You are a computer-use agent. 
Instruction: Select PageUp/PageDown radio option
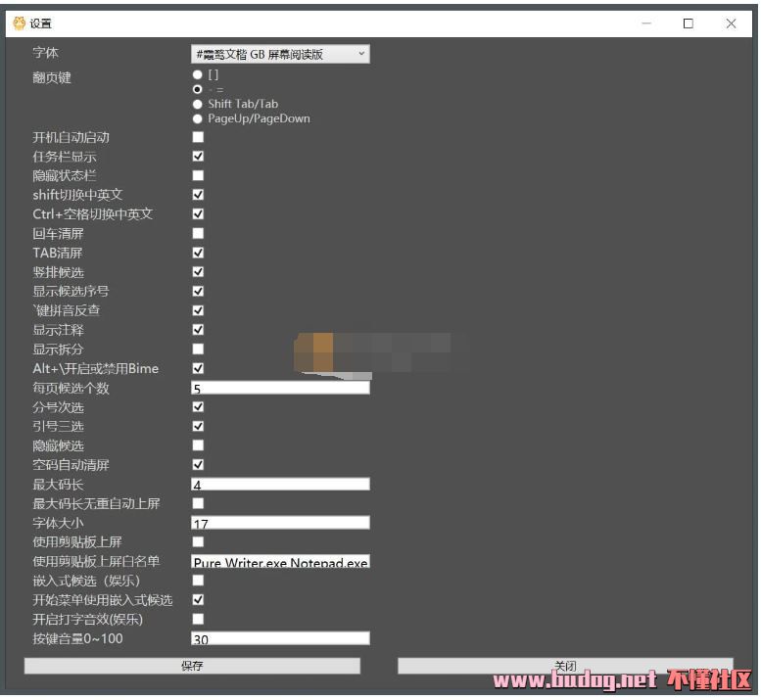[198, 118]
